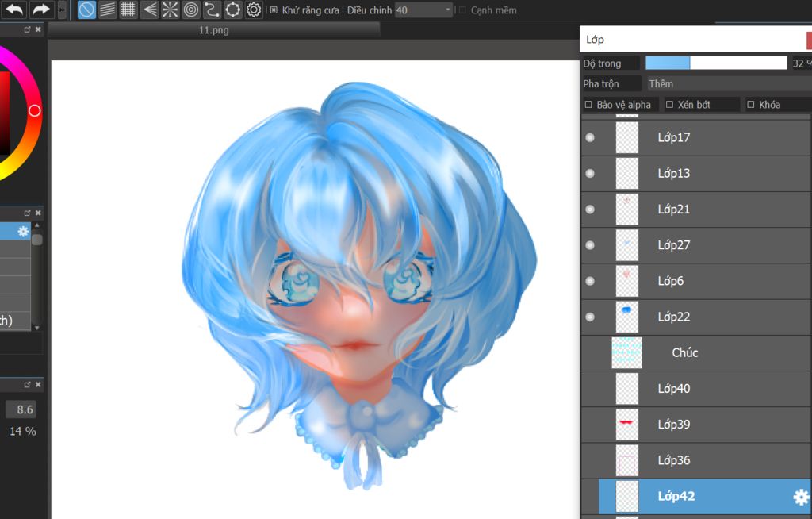This screenshot has width=812, height=519.
Task: Open the Pha trộn blend mode dropdown
Action: coord(728,84)
